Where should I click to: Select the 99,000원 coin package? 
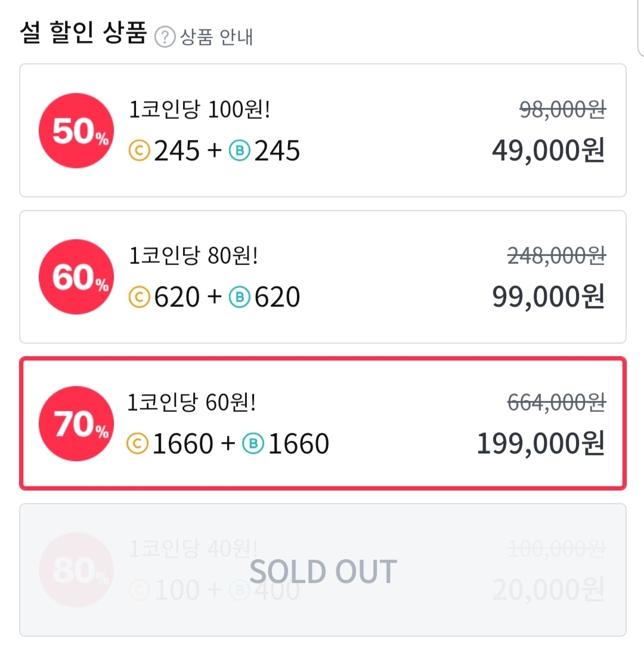pos(323,277)
